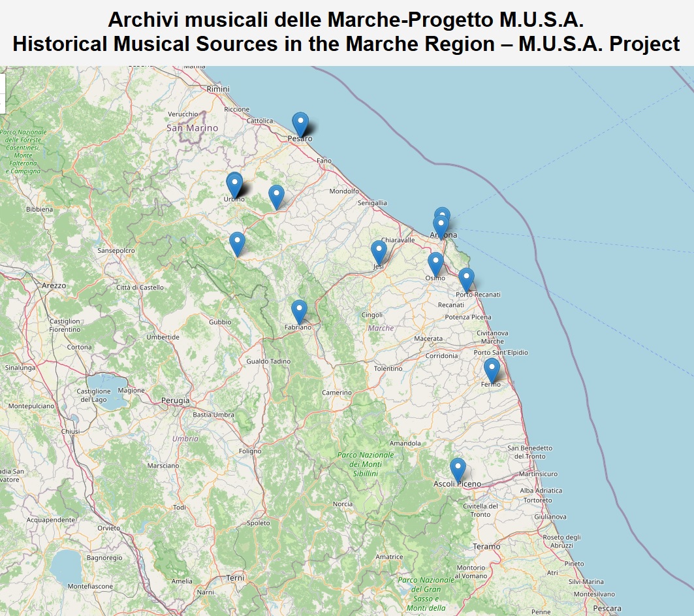Image resolution: width=694 pixels, height=616 pixels.
Task: Click the San Marino label
Action: tap(193, 128)
